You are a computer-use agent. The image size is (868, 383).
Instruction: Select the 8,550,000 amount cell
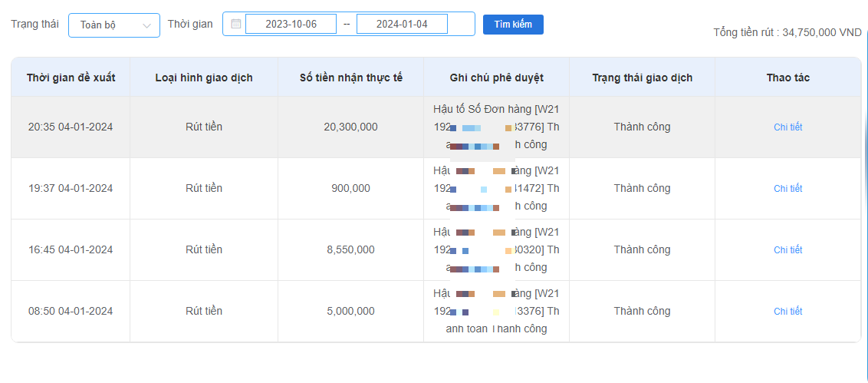coord(350,250)
